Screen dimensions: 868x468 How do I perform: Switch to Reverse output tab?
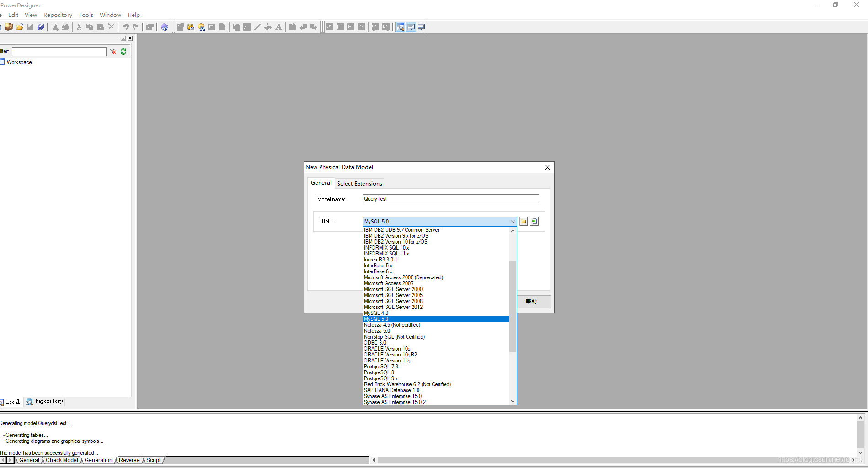tap(129, 460)
